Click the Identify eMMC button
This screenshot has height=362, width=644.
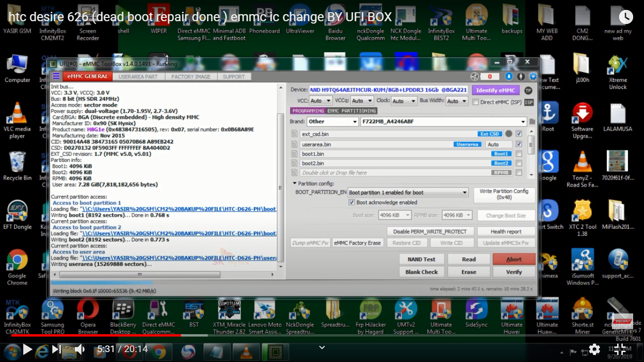[x=495, y=90]
